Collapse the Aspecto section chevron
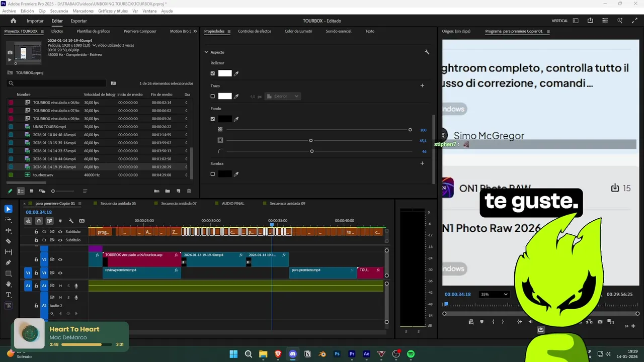 click(x=206, y=52)
